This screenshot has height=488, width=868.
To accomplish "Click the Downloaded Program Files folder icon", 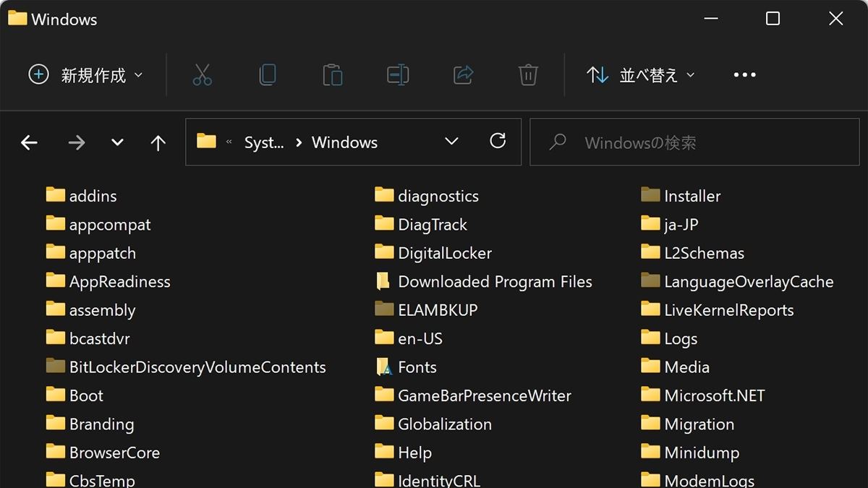I will (x=383, y=281).
